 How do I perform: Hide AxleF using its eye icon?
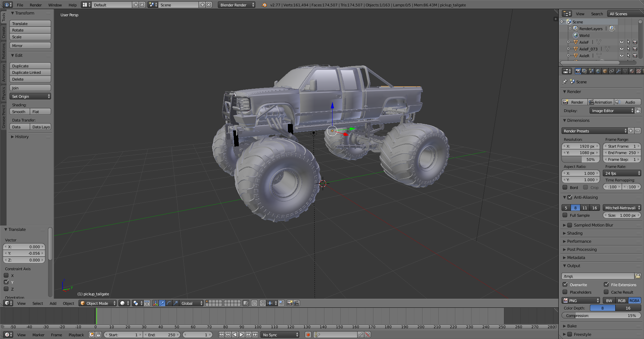click(x=622, y=42)
